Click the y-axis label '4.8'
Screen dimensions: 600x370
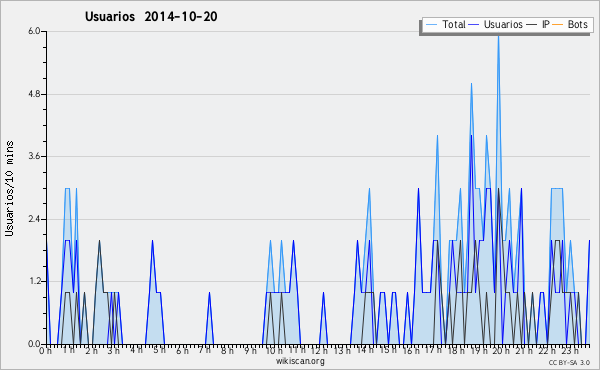(x=34, y=94)
